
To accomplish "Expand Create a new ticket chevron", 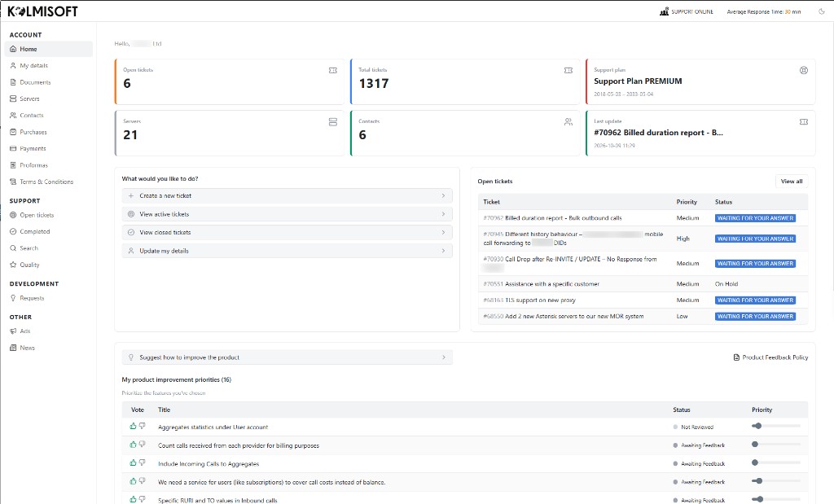I will coord(443,195).
